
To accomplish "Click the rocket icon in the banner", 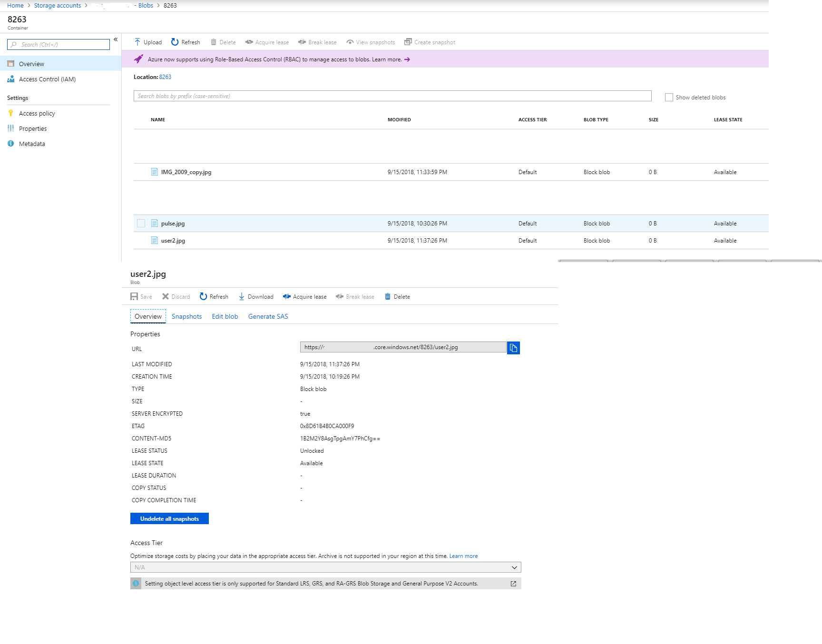I will [x=138, y=59].
